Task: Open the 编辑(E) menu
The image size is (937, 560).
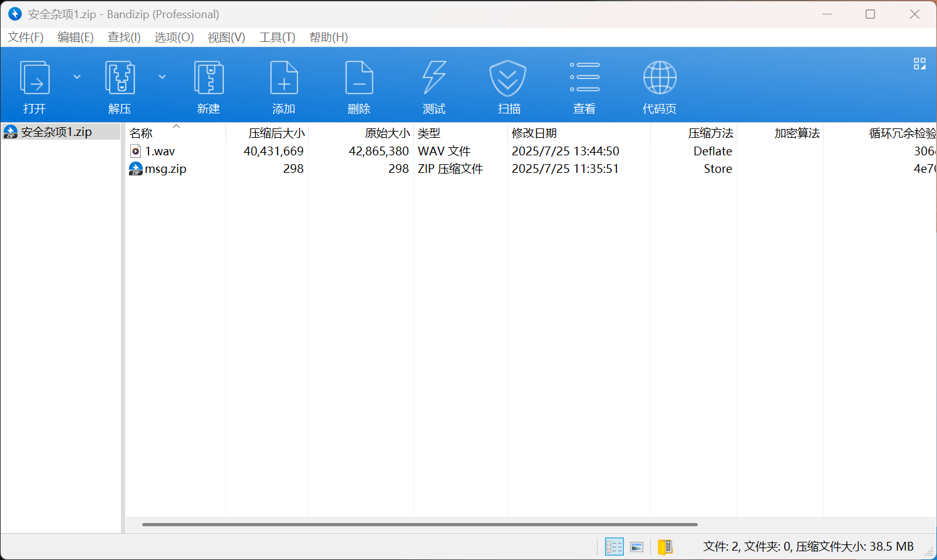Action: pyautogui.click(x=76, y=38)
